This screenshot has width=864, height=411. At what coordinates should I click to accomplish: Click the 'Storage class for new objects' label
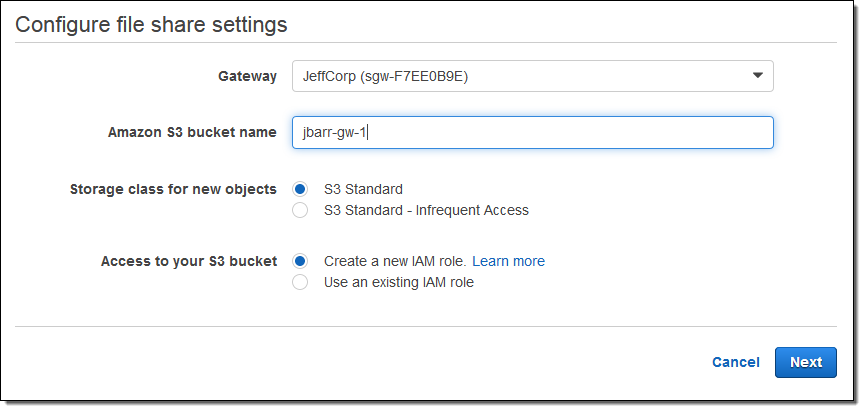(173, 189)
